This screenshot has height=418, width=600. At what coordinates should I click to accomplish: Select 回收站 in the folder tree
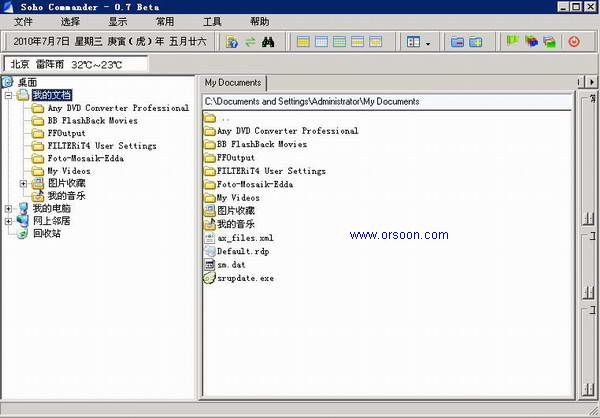pos(46,233)
